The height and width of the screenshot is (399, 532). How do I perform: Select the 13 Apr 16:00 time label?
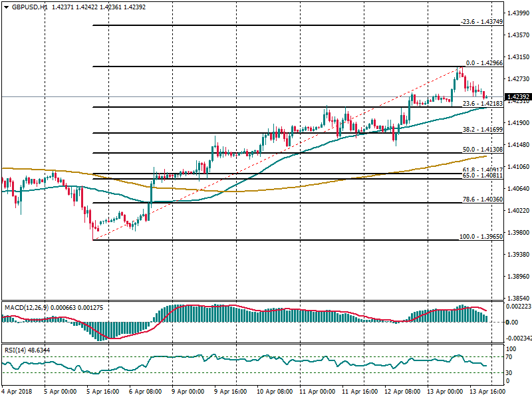489,393
